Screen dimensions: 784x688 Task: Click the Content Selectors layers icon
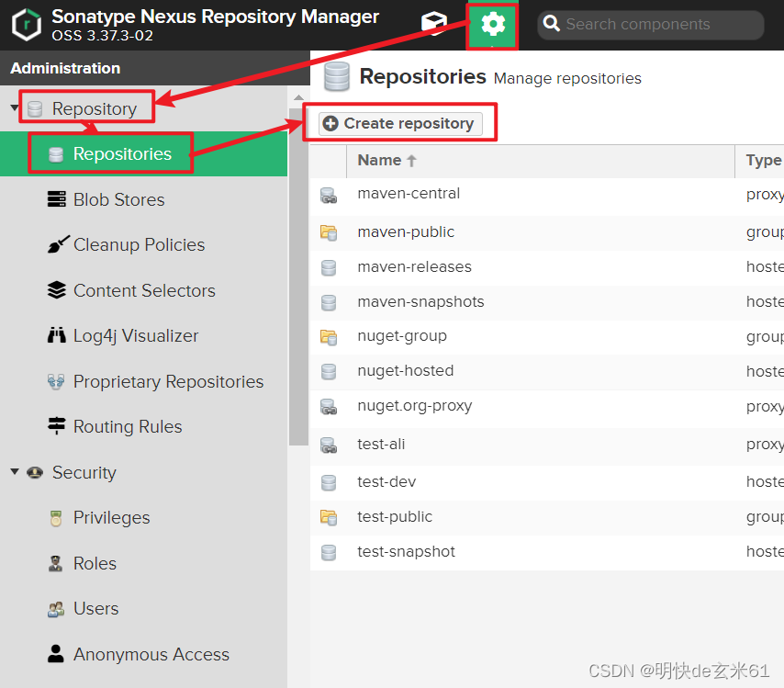(57, 289)
